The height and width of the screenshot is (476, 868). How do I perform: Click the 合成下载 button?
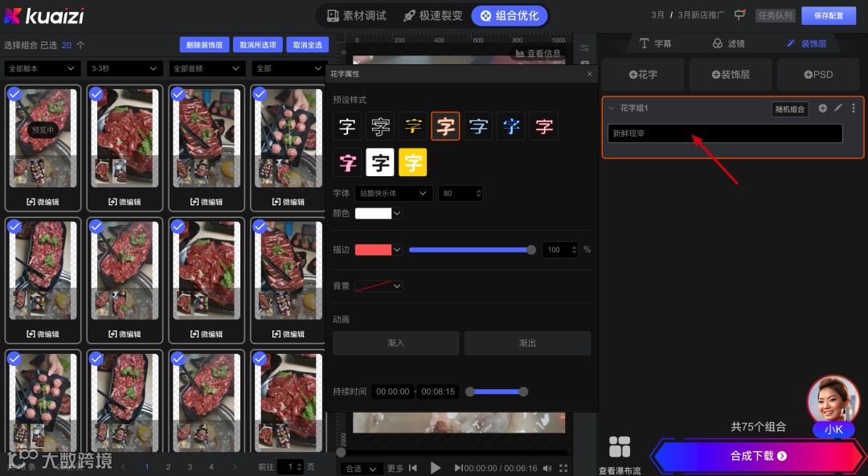(x=757, y=455)
